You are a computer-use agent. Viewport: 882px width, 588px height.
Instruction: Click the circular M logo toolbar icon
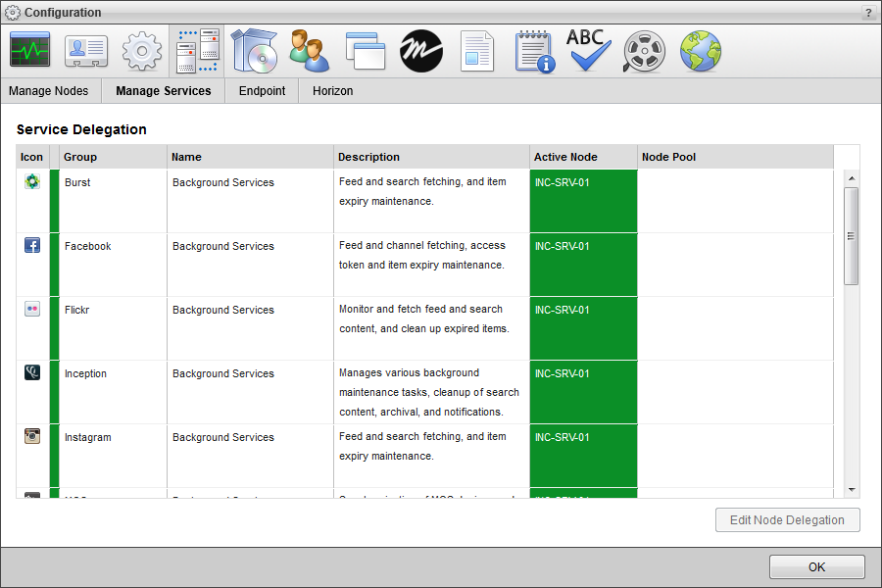coord(420,50)
